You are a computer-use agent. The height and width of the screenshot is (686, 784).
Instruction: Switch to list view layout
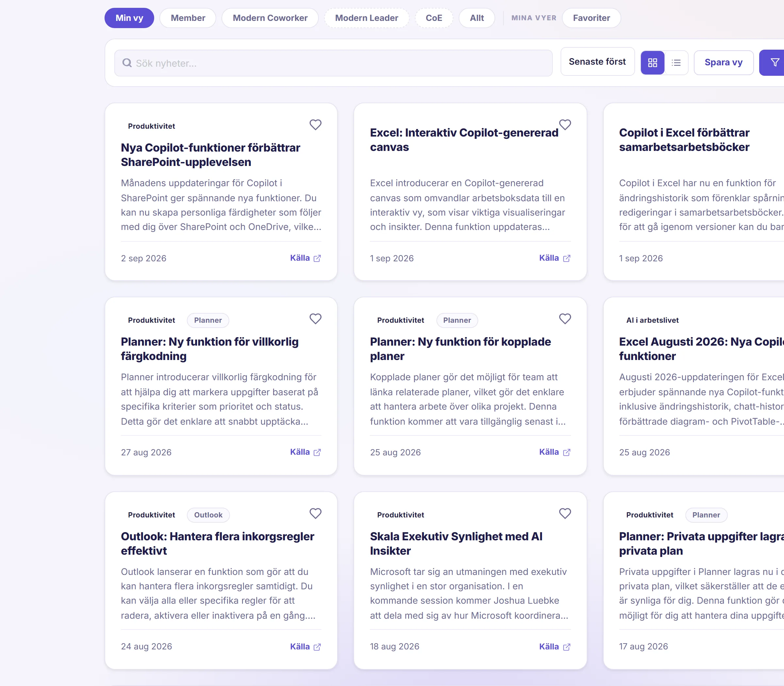point(677,62)
